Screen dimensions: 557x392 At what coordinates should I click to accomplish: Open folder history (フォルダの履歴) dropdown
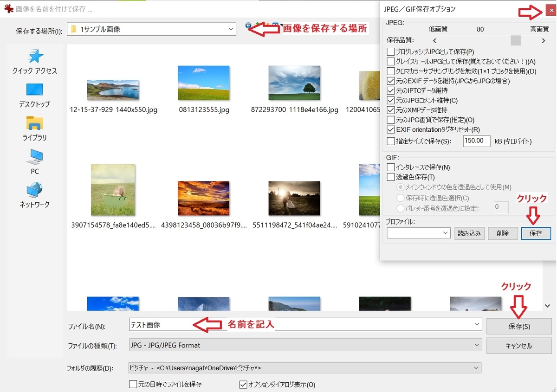point(305,368)
